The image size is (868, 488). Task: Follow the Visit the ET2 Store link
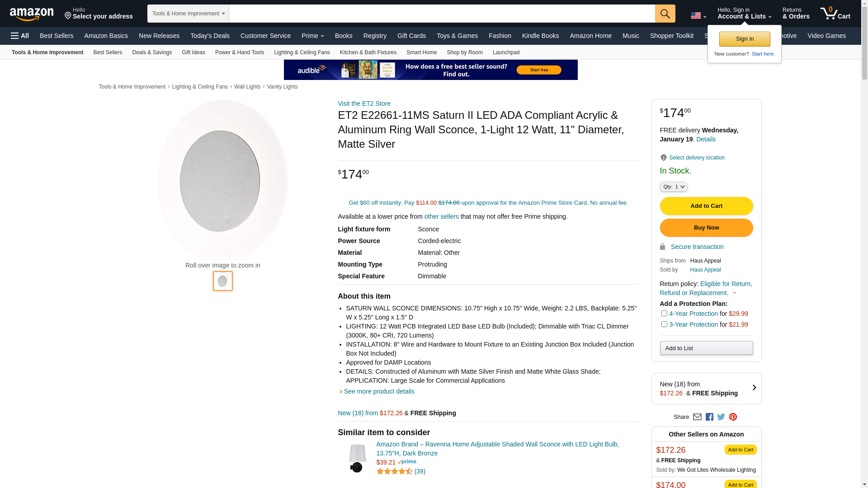pyautogui.click(x=364, y=103)
